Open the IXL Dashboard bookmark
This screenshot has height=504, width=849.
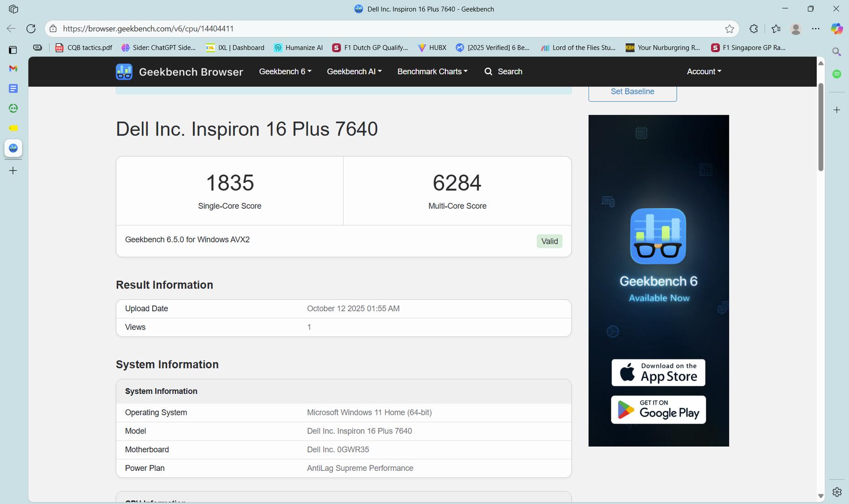pos(235,48)
